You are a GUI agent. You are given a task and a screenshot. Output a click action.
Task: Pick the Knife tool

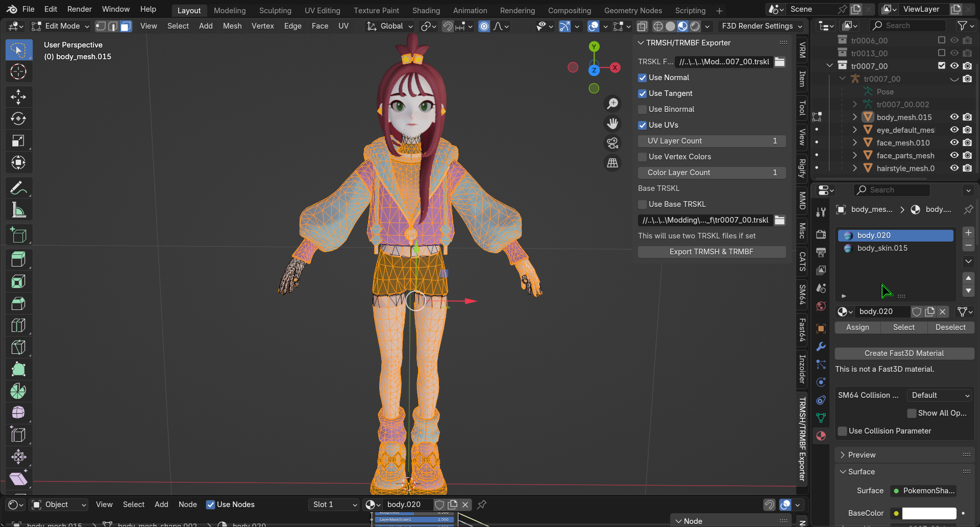coord(18,347)
